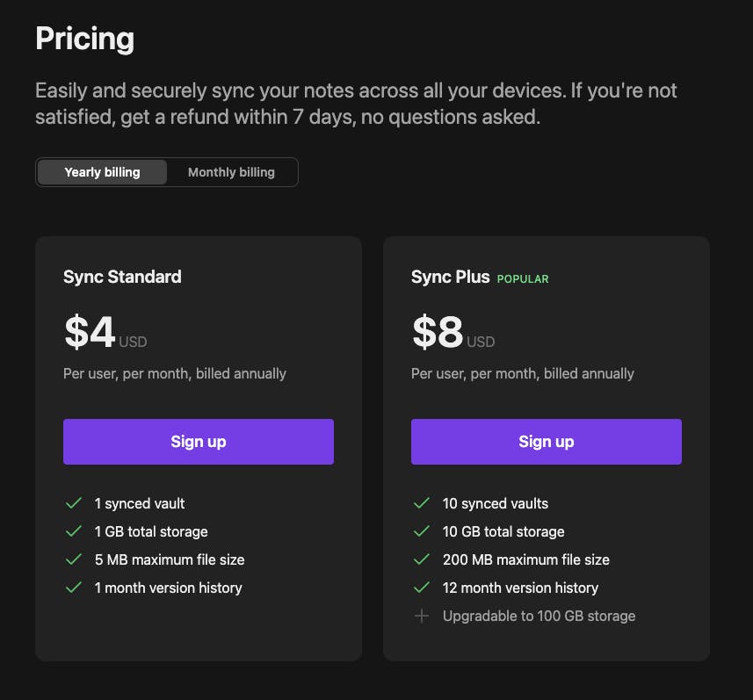The width and height of the screenshot is (753, 700).
Task: Switch to Monthly billing
Action: 231,172
